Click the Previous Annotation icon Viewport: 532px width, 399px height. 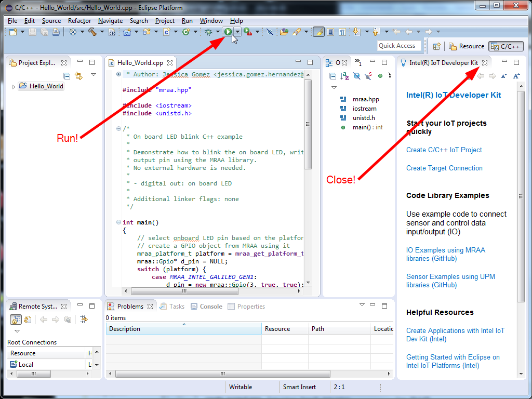point(376,32)
